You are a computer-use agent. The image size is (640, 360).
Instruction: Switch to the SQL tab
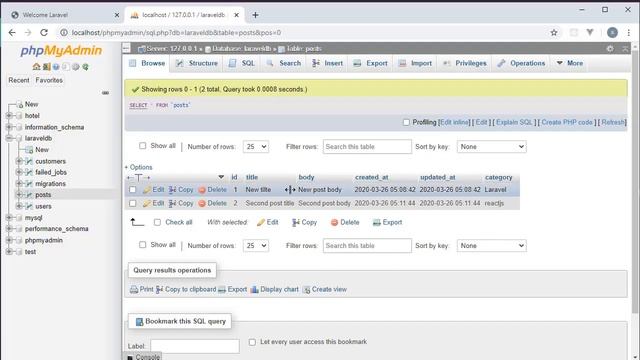coord(242,63)
